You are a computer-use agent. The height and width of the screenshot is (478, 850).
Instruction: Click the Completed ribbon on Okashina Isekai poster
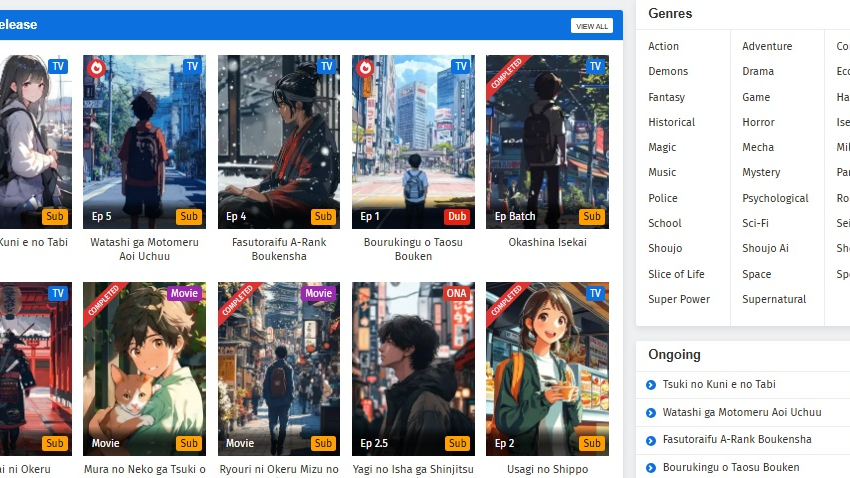(x=507, y=75)
